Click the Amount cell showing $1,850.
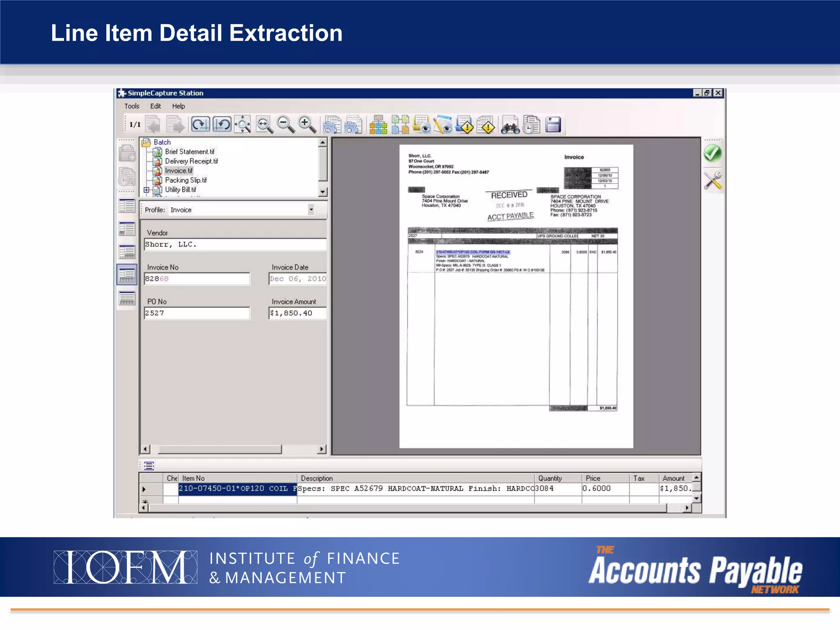The height and width of the screenshot is (630, 840). (676, 488)
